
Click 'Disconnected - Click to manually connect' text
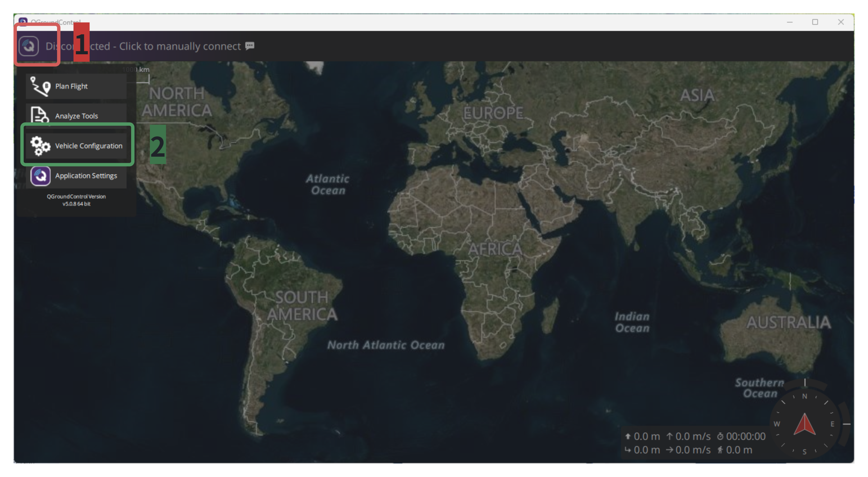pyautogui.click(x=143, y=46)
